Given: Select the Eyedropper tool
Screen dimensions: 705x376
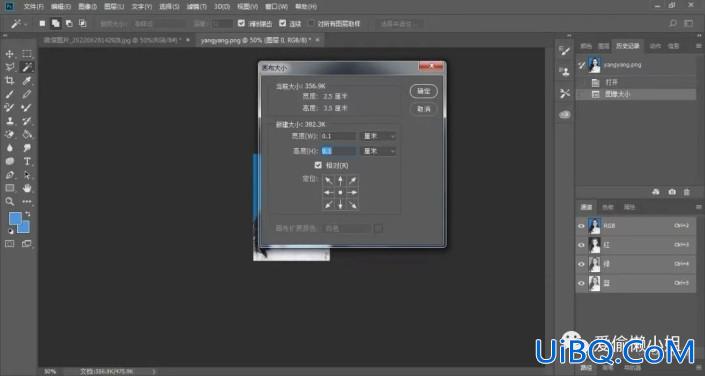Looking at the screenshot, I should coord(27,81).
